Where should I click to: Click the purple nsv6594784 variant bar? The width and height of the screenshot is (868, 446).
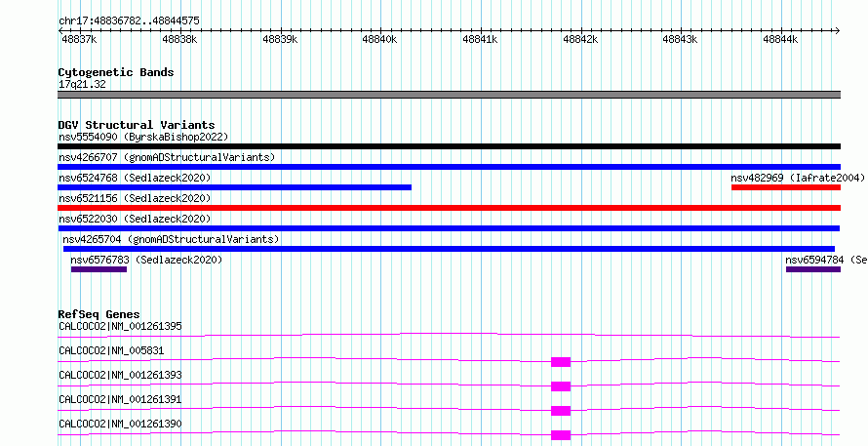(813, 269)
